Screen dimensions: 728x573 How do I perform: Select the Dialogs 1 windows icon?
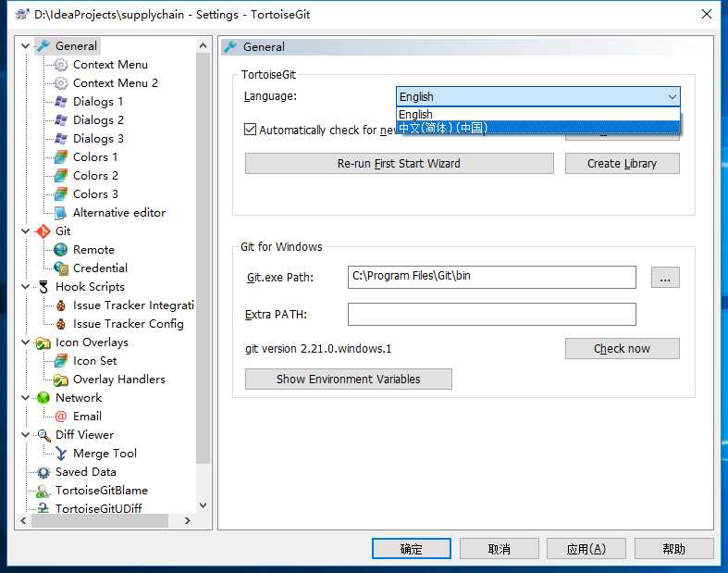point(60,101)
